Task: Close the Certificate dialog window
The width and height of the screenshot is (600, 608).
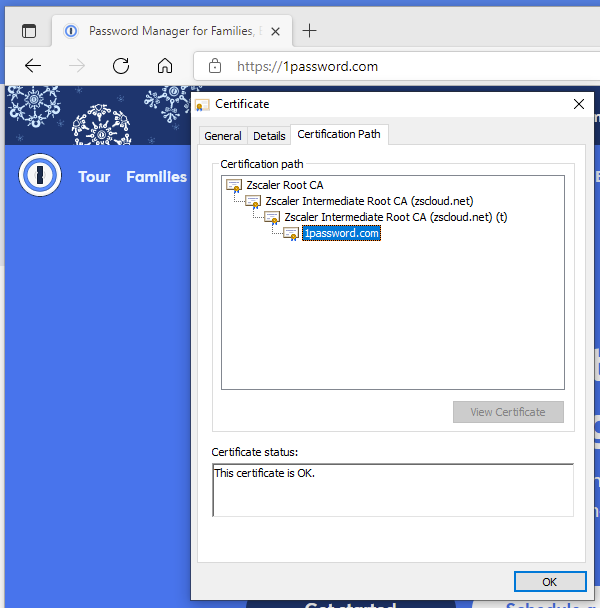Action: 578,103
